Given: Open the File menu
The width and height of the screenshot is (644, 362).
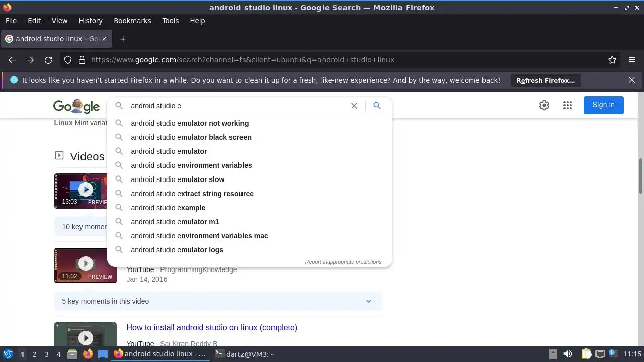Looking at the screenshot, I should 11,21.
